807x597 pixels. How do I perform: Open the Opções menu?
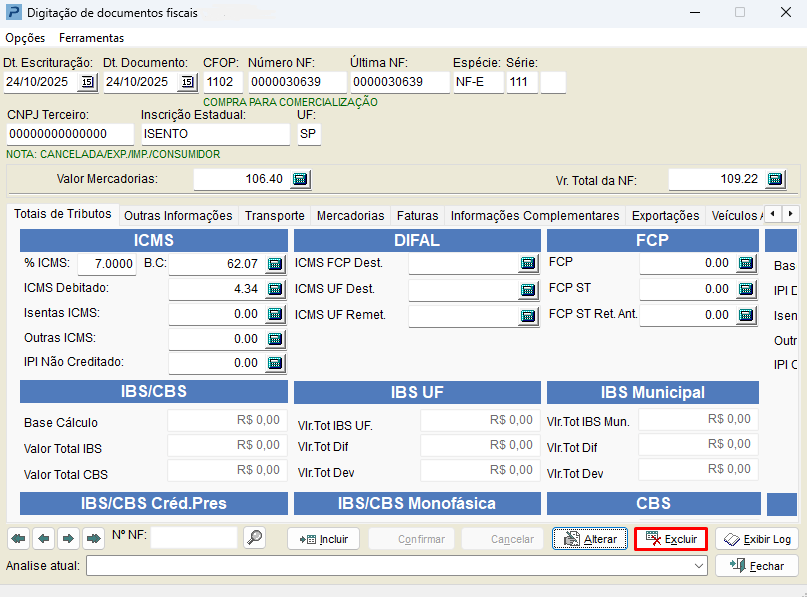tap(25, 38)
